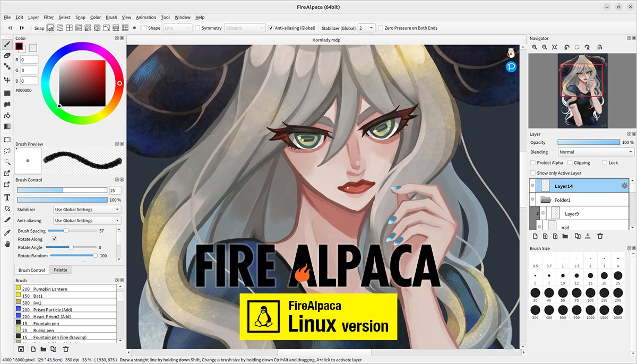637x364 pixels.
Task: Select the Hand pan tool
Action: 7,244
